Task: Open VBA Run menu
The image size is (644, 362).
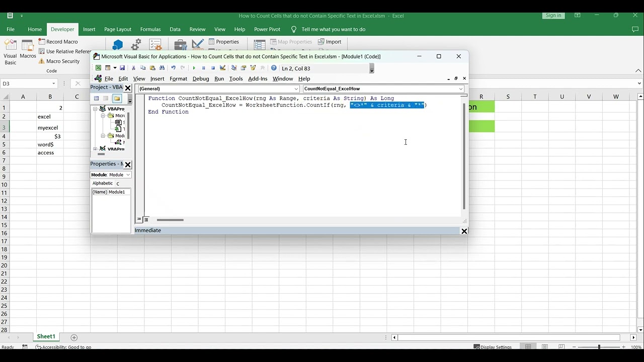Action: click(219, 78)
